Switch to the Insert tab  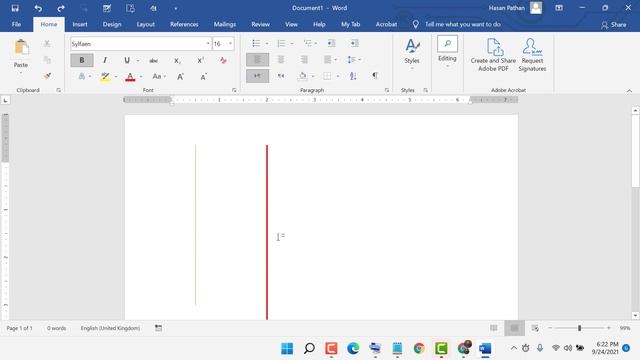click(x=80, y=24)
